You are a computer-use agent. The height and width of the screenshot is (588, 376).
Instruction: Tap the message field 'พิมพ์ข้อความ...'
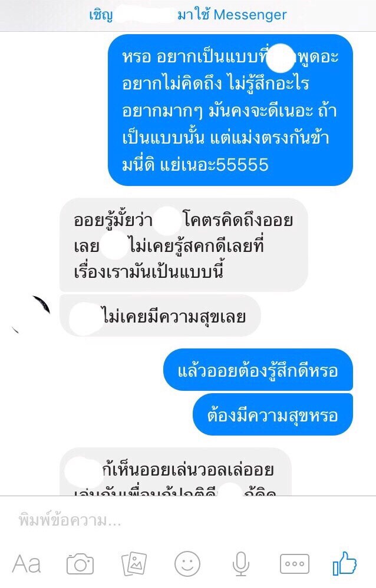pos(188,520)
